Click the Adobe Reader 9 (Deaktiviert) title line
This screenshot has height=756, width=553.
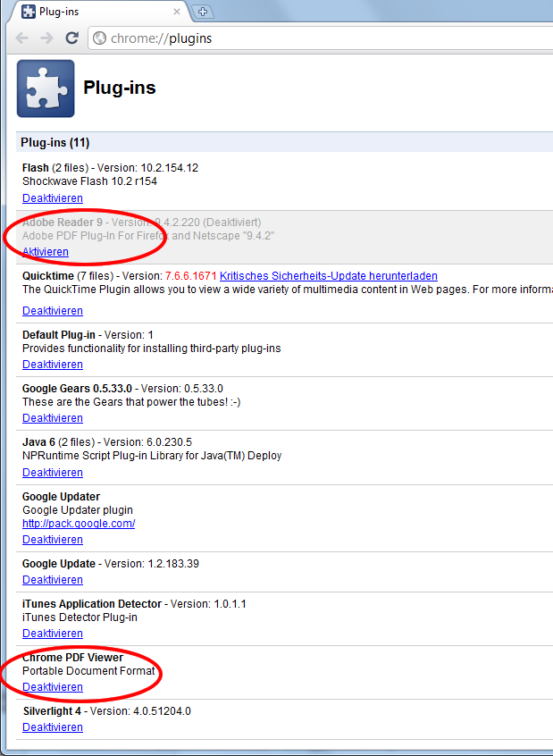(x=142, y=223)
